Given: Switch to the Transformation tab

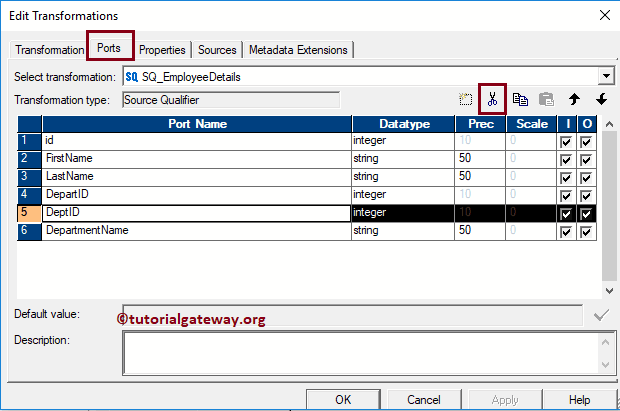Looking at the screenshot, I should [49, 50].
